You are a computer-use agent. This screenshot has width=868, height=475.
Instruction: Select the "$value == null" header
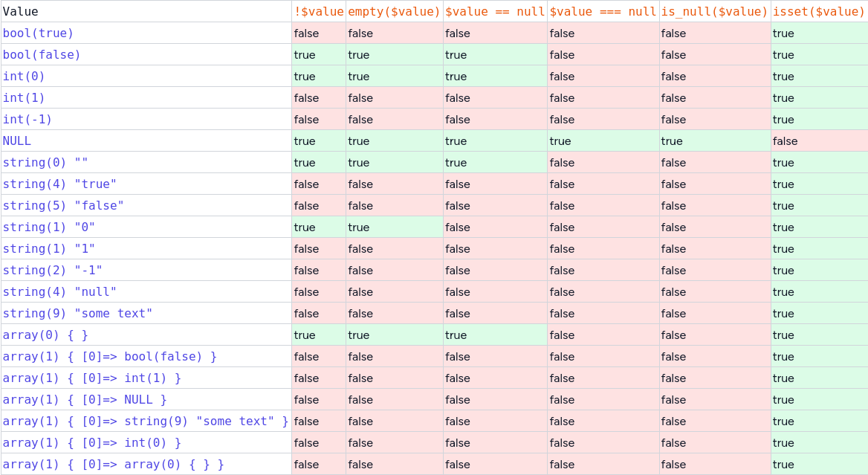click(496, 11)
